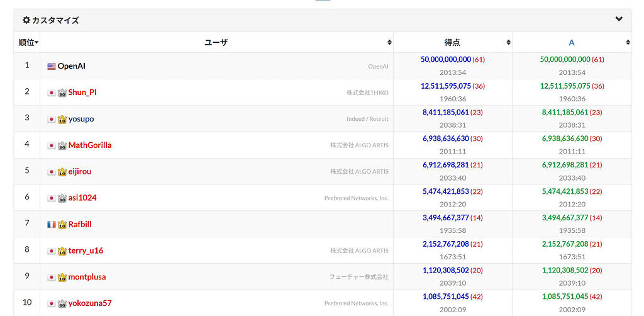This screenshot has width=644, height=316.
Task: Click Japan flag beside yosupo
Action: pyautogui.click(x=52, y=119)
